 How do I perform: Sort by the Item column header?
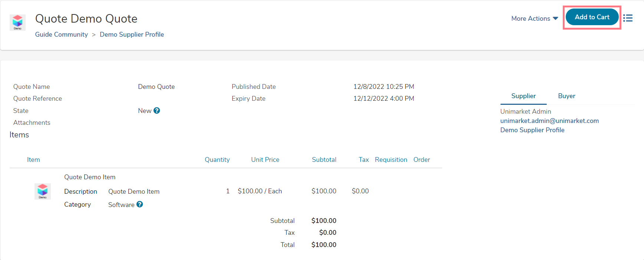33,160
